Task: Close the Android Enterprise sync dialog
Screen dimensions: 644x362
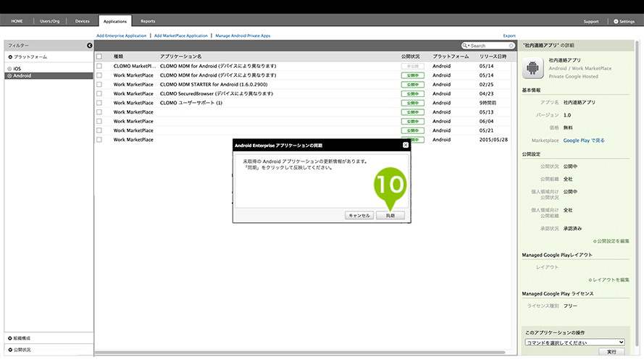Action: coord(406,145)
